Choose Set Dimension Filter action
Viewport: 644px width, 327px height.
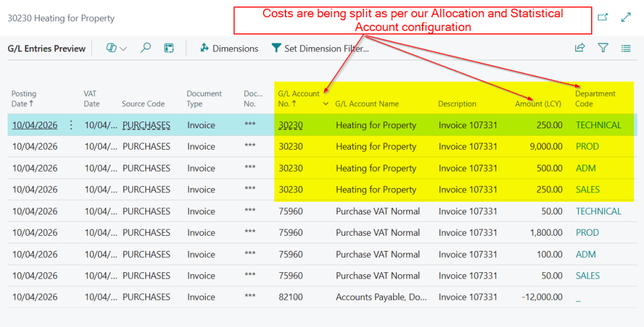pos(319,48)
